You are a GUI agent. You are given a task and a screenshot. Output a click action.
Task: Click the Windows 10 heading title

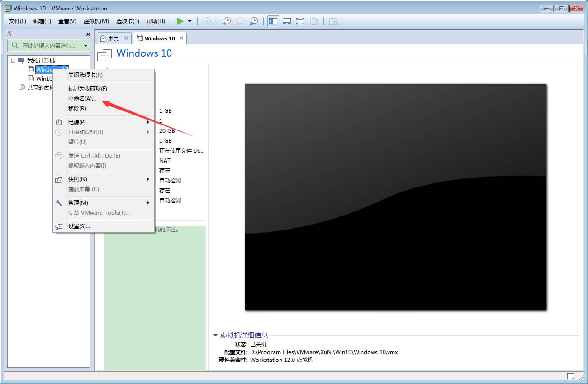tap(144, 53)
